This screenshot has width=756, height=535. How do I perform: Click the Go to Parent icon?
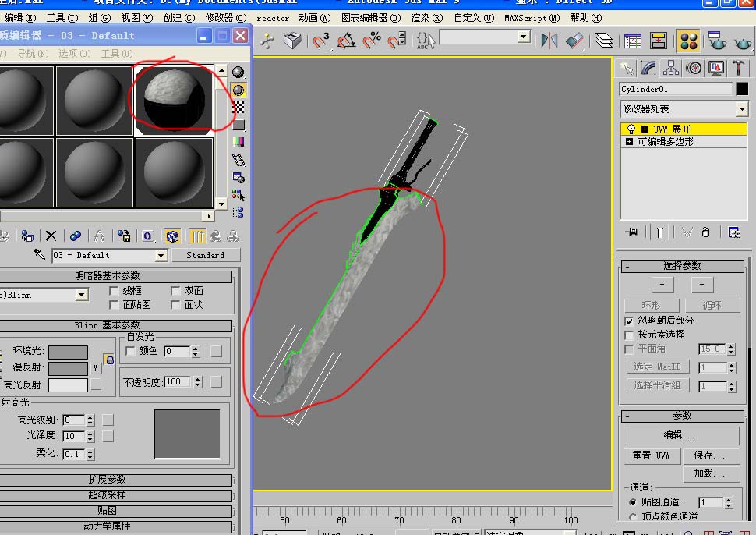(216, 236)
